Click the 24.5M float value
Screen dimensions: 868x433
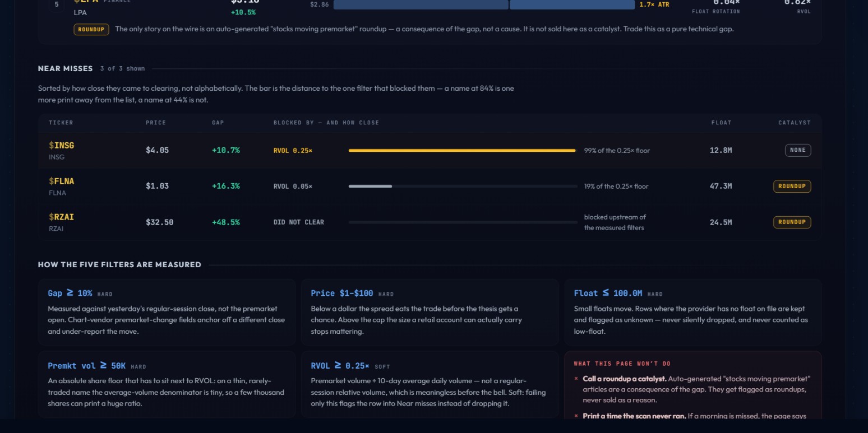coord(721,222)
